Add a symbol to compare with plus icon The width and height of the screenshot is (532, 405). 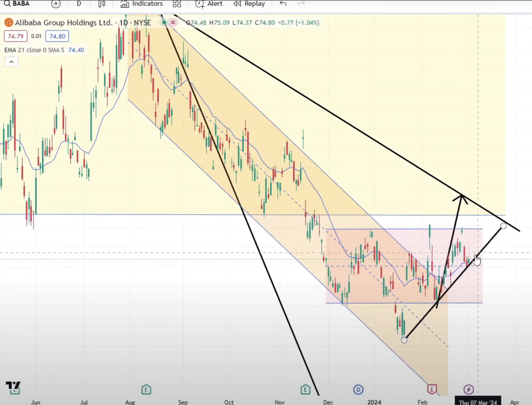click(x=56, y=4)
